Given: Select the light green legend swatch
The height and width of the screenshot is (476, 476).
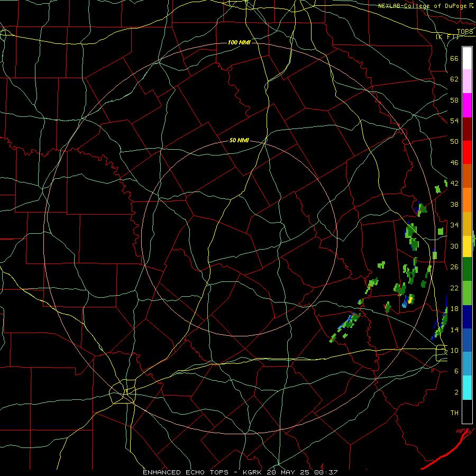Looking at the screenshot, I should (x=467, y=293).
